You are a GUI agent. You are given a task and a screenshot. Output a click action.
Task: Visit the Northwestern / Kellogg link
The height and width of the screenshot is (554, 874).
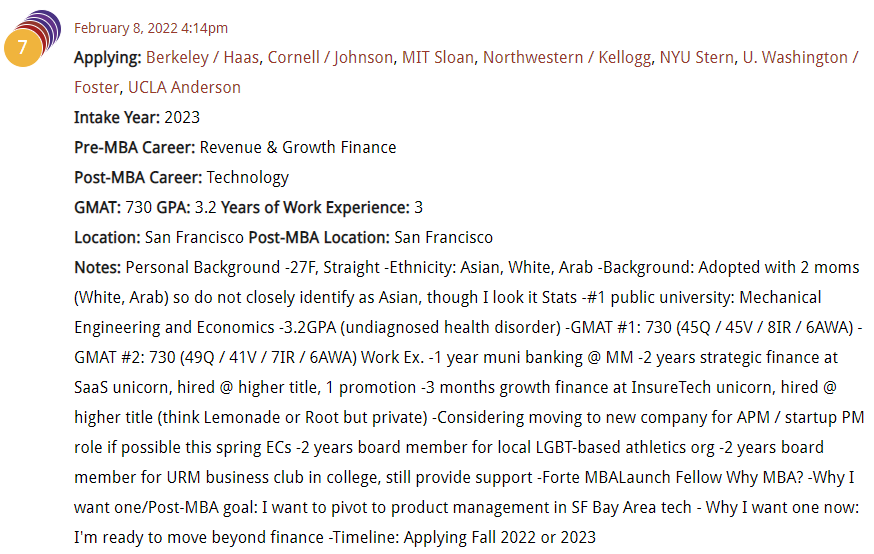[566, 57]
